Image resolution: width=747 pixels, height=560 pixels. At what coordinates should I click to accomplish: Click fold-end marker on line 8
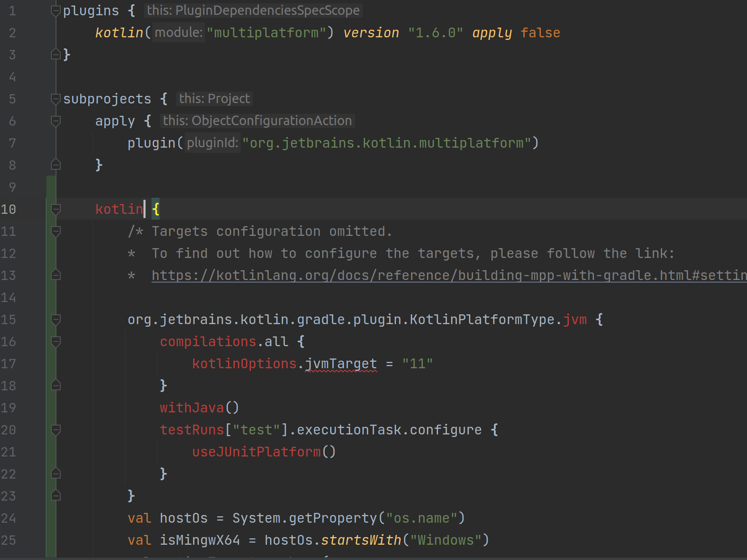55,165
